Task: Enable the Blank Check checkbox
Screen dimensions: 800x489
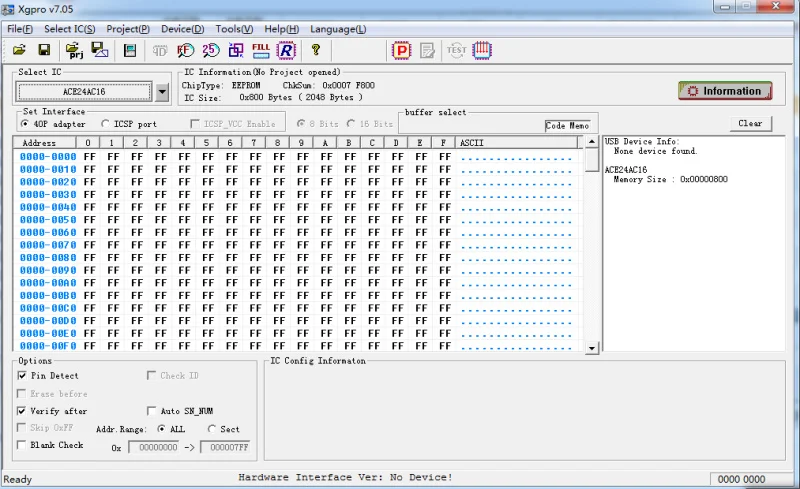Action: tap(21, 445)
